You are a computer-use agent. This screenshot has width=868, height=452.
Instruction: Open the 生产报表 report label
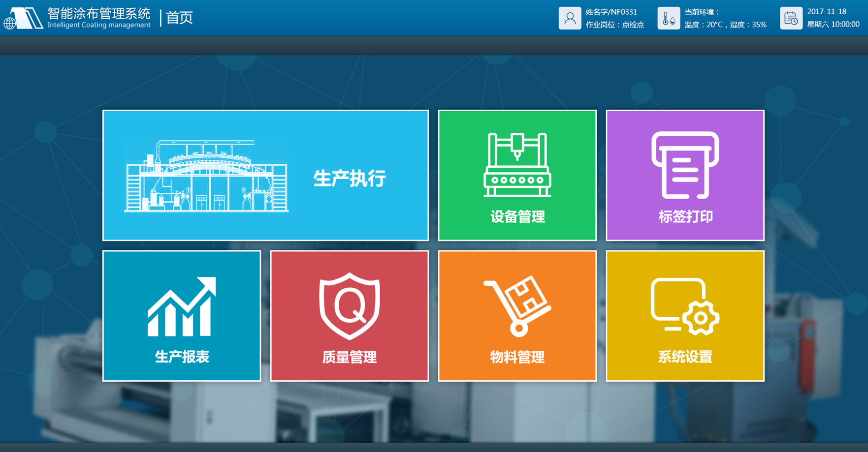pyautogui.click(x=182, y=357)
